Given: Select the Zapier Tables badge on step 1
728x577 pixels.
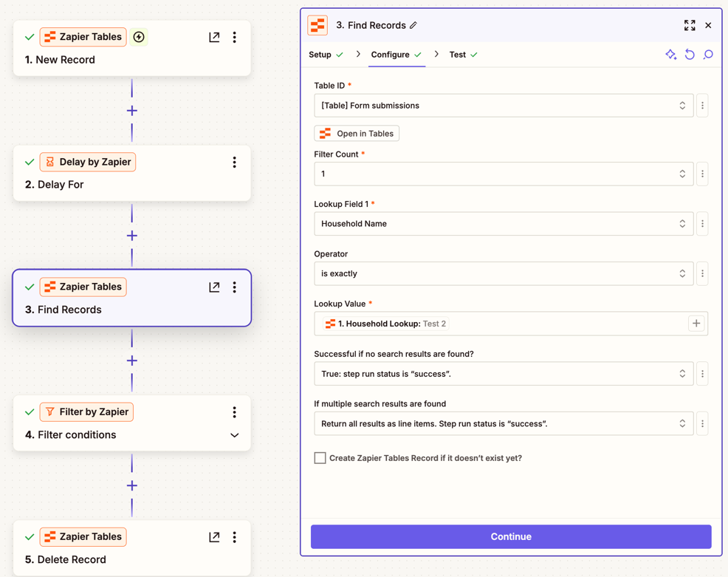Looking at the screenshot, I should tap(83, 37).
